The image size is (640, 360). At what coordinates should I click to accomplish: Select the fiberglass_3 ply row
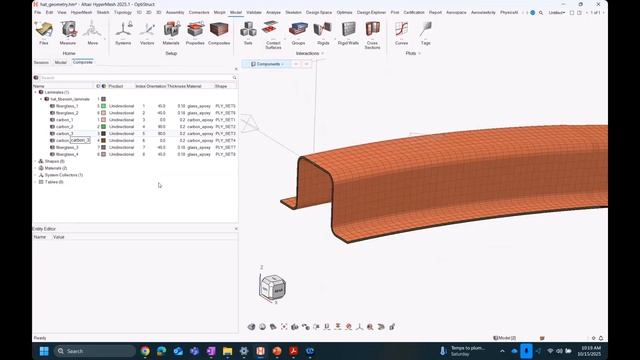tap(135, 147)
